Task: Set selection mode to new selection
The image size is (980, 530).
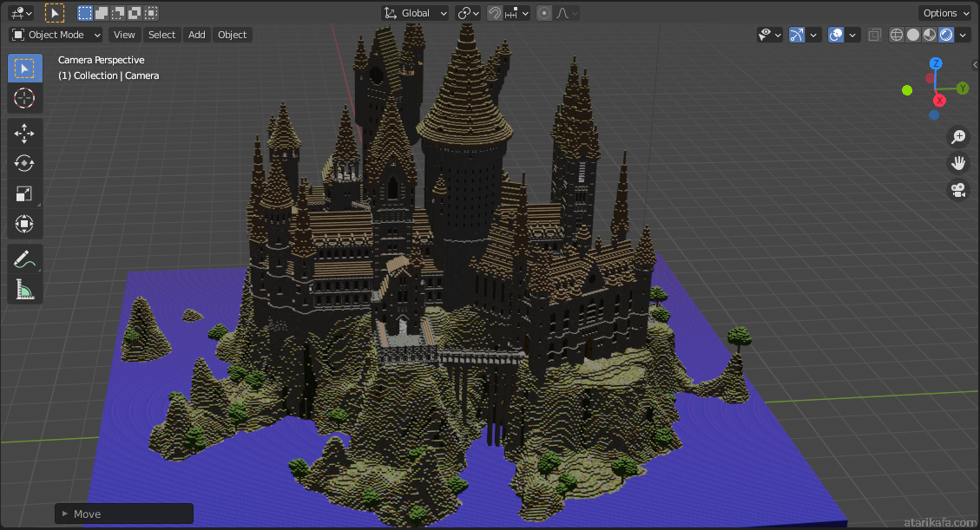Action: (85, 12)
